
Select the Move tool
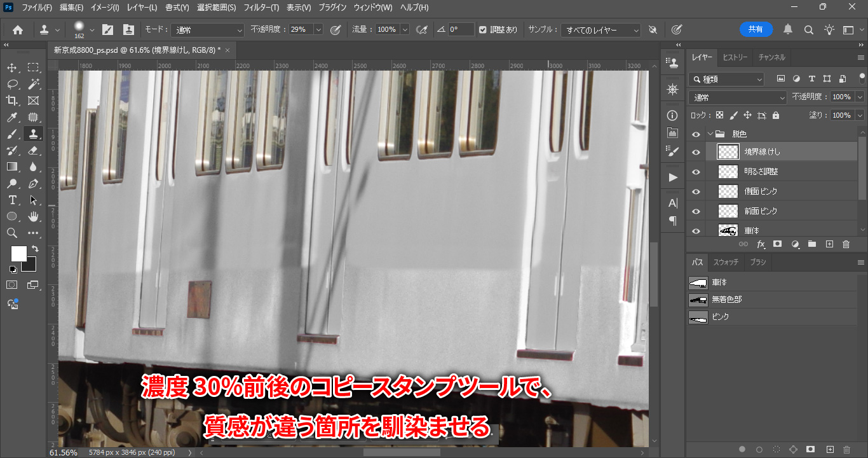(x=12, y=67)
